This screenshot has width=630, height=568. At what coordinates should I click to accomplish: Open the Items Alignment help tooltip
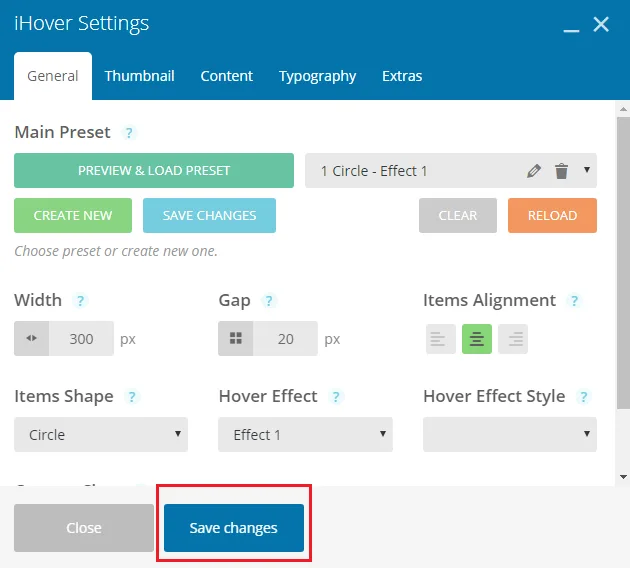point(574,300)
